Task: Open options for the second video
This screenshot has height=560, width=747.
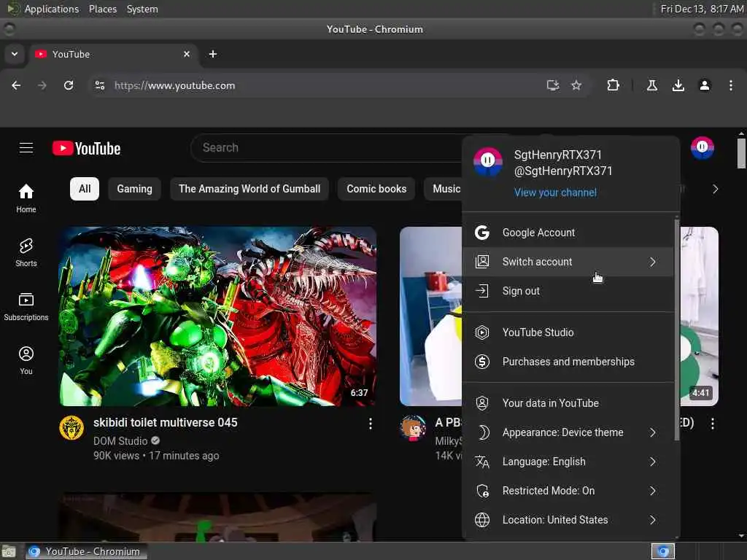Action: (713, 424)
